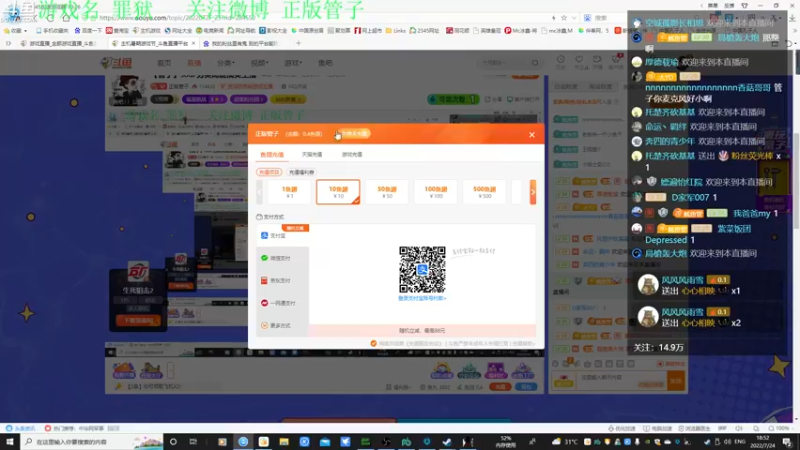
Task: Click the 生死狙击2 game card thumbnail
Action: tap(138, 298)
